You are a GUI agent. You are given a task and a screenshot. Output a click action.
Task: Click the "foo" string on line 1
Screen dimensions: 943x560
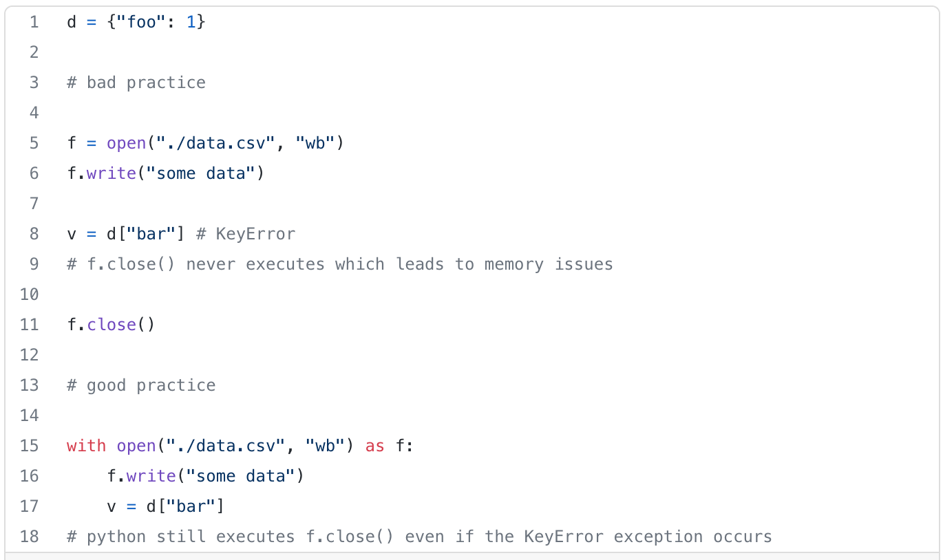point(142,22)
